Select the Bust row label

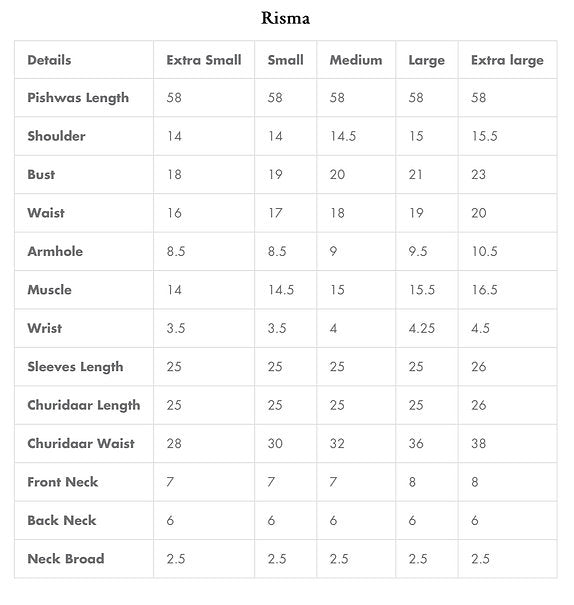pos(41,174)
